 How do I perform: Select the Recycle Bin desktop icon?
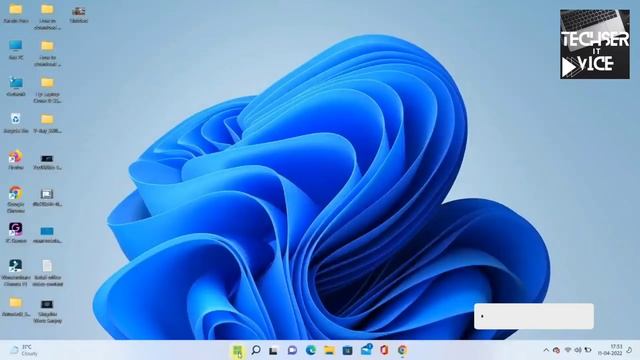16,123
